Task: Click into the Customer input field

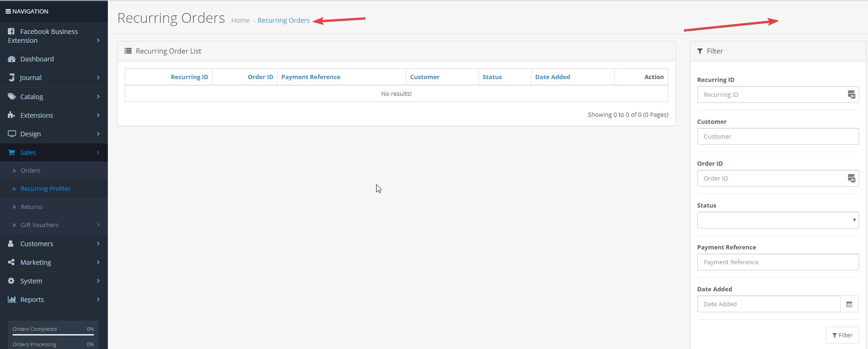Action: coord(778,136)
